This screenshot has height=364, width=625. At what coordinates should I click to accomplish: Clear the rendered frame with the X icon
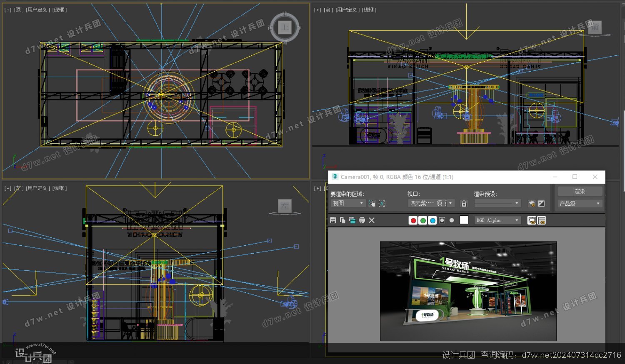(x=372, y=220)
